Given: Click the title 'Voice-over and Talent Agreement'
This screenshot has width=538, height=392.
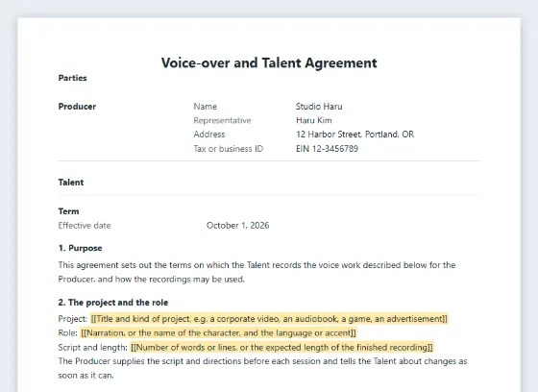Looking at the screenshot, I should click(269, 63).
